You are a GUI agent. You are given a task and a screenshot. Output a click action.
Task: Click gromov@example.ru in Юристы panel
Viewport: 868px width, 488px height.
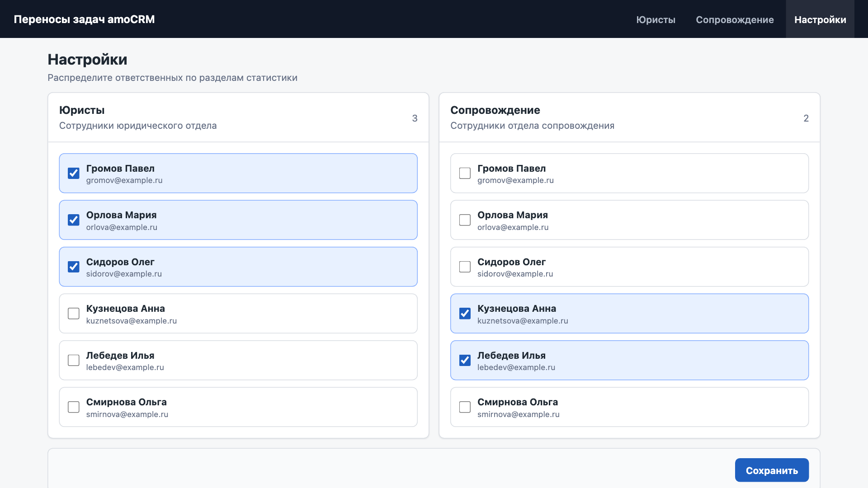click(x=124, y=180)
